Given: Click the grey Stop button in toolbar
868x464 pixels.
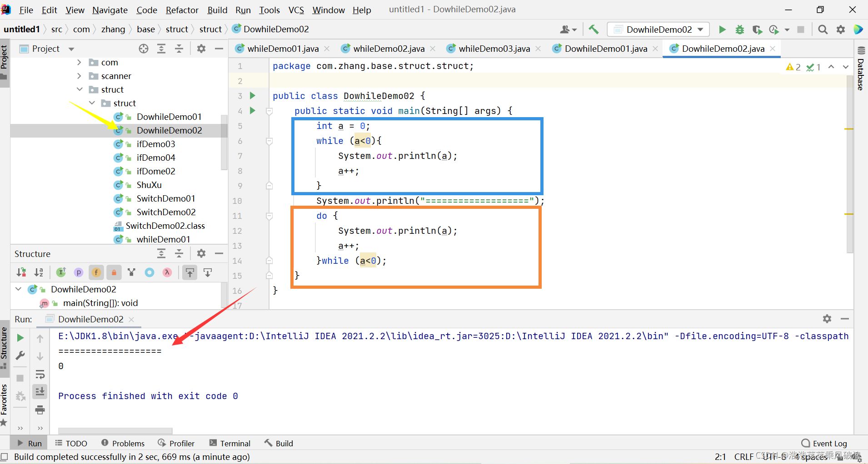Looking at the screenshot, I should [x=801, y=30].
